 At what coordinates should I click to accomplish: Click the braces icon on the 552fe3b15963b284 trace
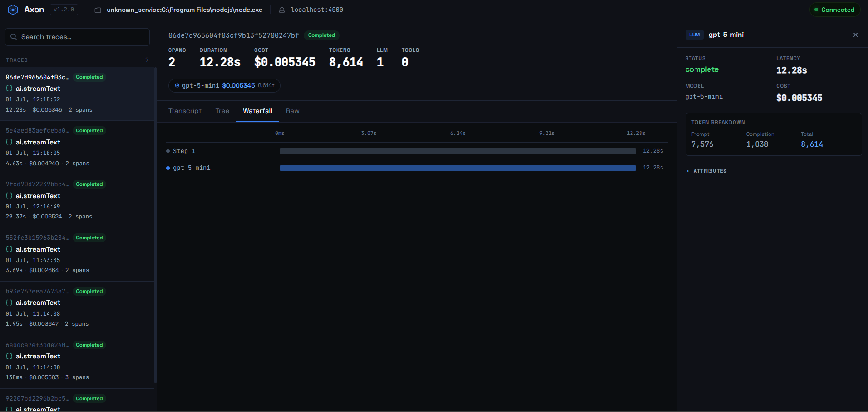[9, 249]
